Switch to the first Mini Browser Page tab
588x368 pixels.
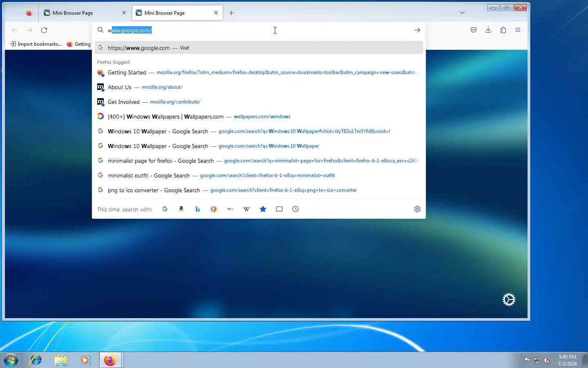click(85, 13)
